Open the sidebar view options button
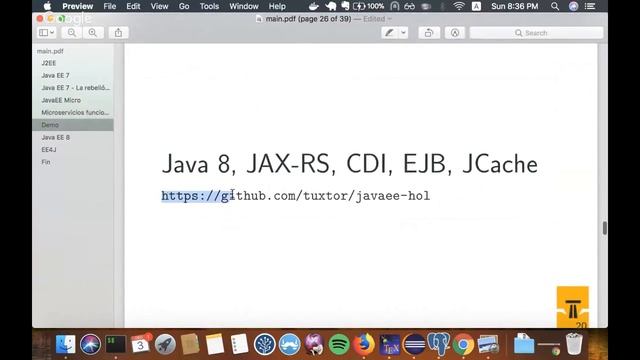This screenshot has width=640, height=360. coord(46,33)
